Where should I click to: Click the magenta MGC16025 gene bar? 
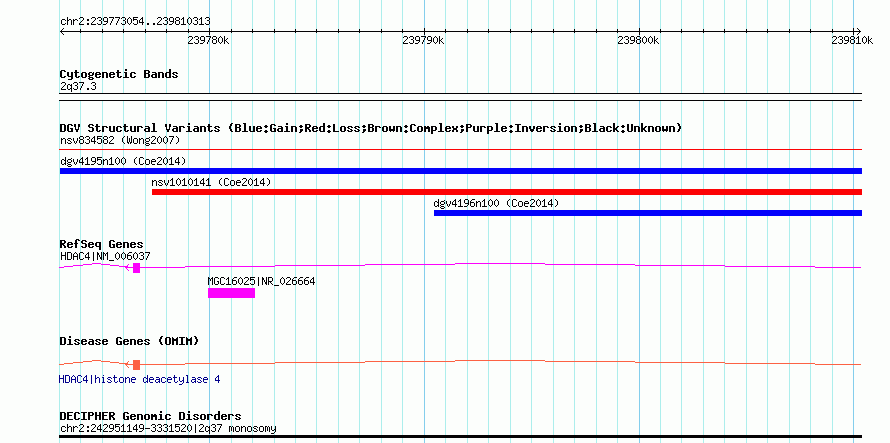(x=231, y=293)
